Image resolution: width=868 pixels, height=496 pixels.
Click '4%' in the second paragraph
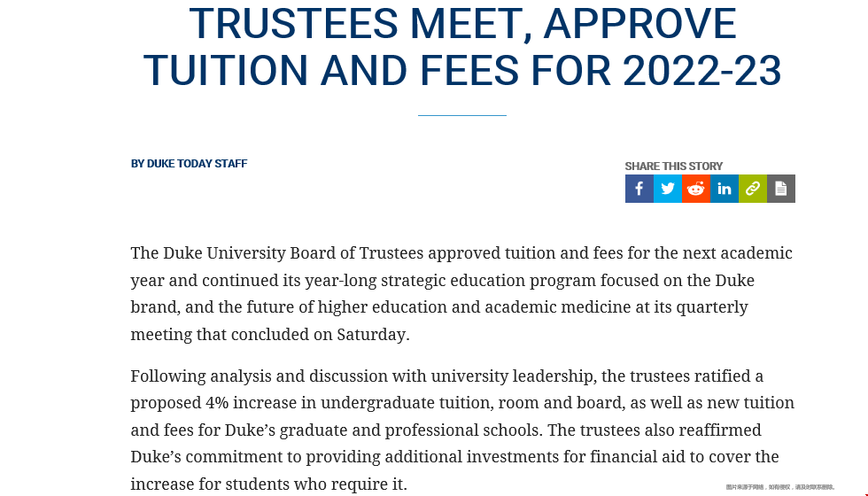click(x=217, y=402)
